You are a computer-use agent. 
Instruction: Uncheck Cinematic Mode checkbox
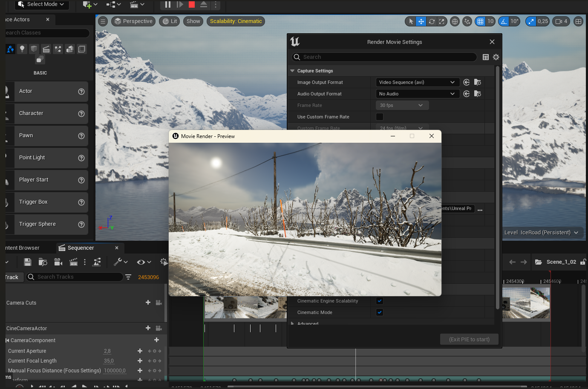(380, 312)
